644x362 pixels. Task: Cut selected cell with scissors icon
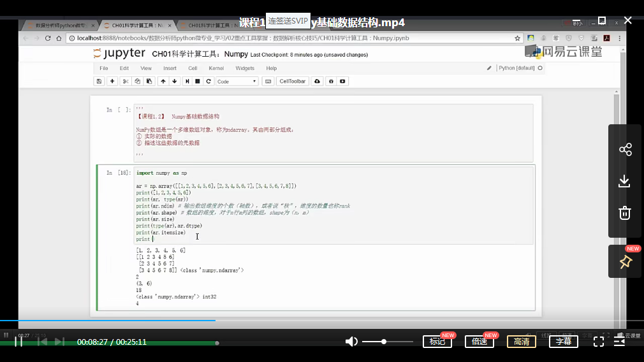[x=126, y=82]
